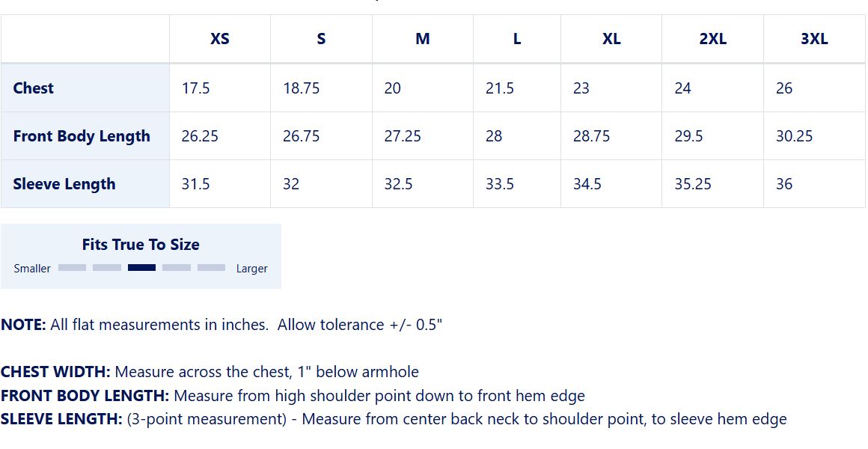Select the 3XL size column header
Viewport: 868px width, 449px height.
[814, 39]
